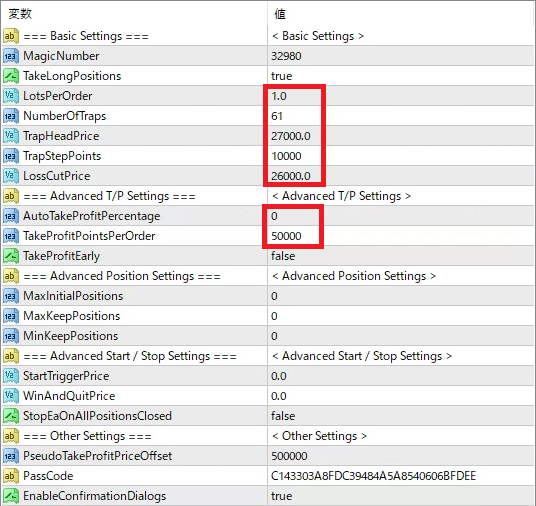This screenshot has height=506, width=536.
Task: Click the Basic Settings string icon
Action: tap(11, 36)
